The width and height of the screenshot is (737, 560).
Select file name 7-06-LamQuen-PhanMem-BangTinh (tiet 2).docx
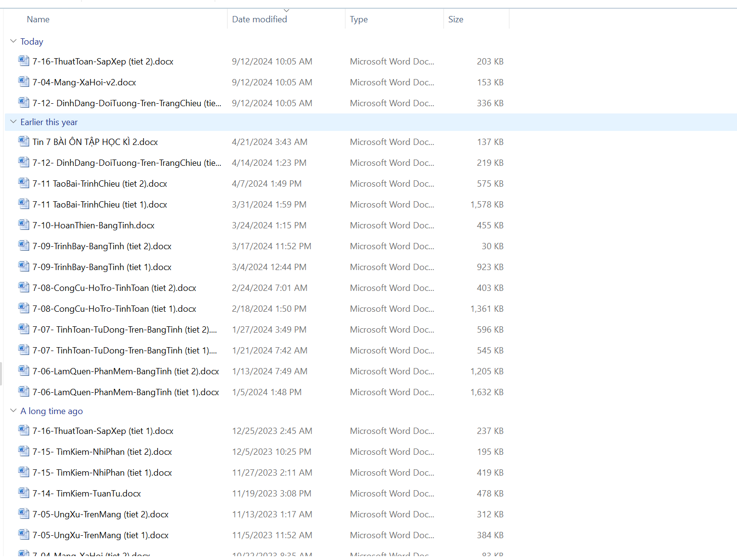(x=126, y=371)
